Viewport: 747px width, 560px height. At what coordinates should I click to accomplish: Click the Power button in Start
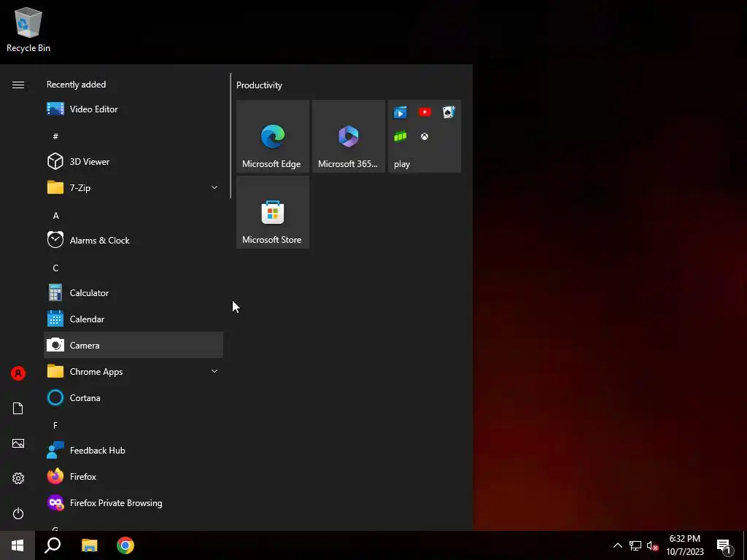[x=18, y=513]
